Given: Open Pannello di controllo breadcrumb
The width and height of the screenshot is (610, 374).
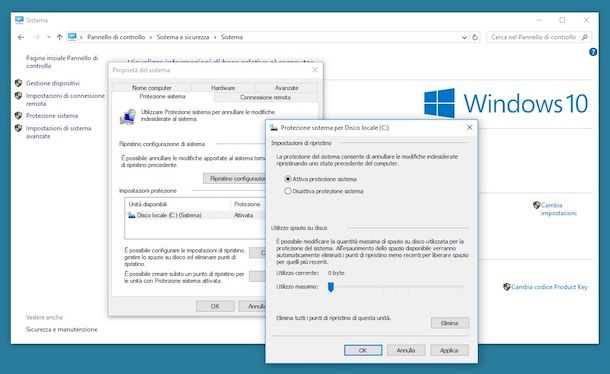Looking at the screenshot, I should tap(116, 37).
